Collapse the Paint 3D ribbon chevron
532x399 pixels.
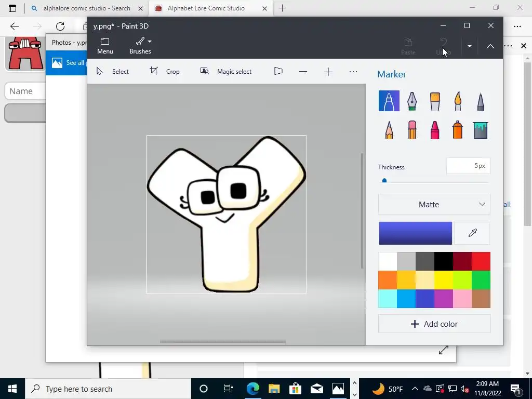tap(490, 46)
